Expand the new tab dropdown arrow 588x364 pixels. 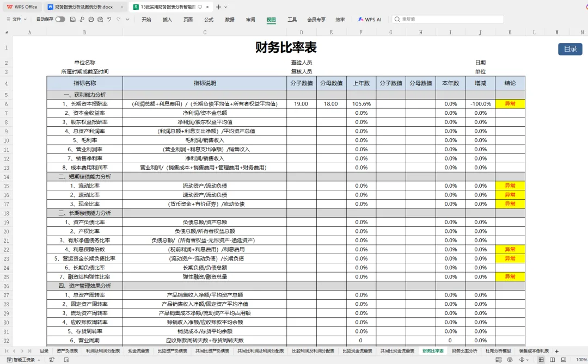tap(226, 7)
